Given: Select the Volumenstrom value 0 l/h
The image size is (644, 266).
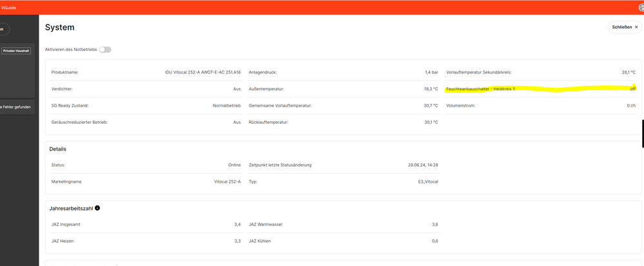Looking at the screenshot, I should 630,105.
